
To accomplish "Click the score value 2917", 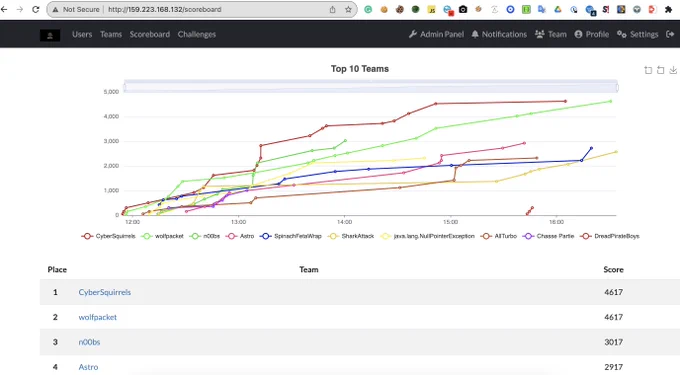I will coord(614,367).
